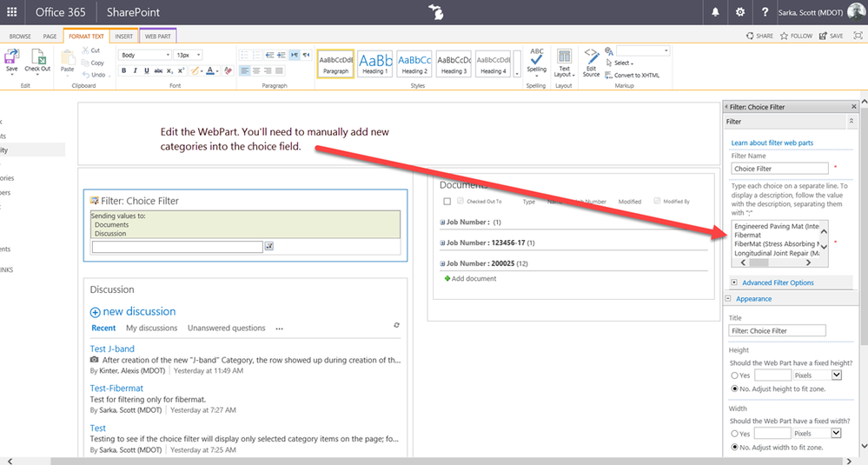
Task: Expand Job Number 123456-17 group
Action: [442, 243]
